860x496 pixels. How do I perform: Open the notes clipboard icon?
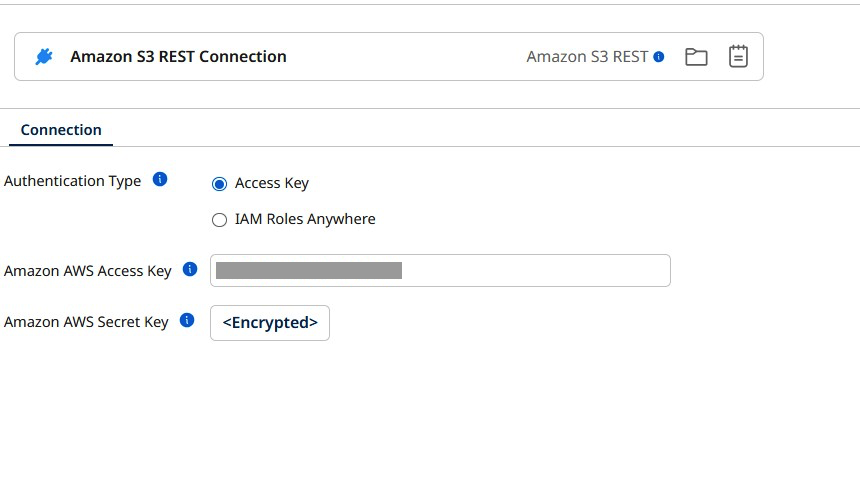738,57
